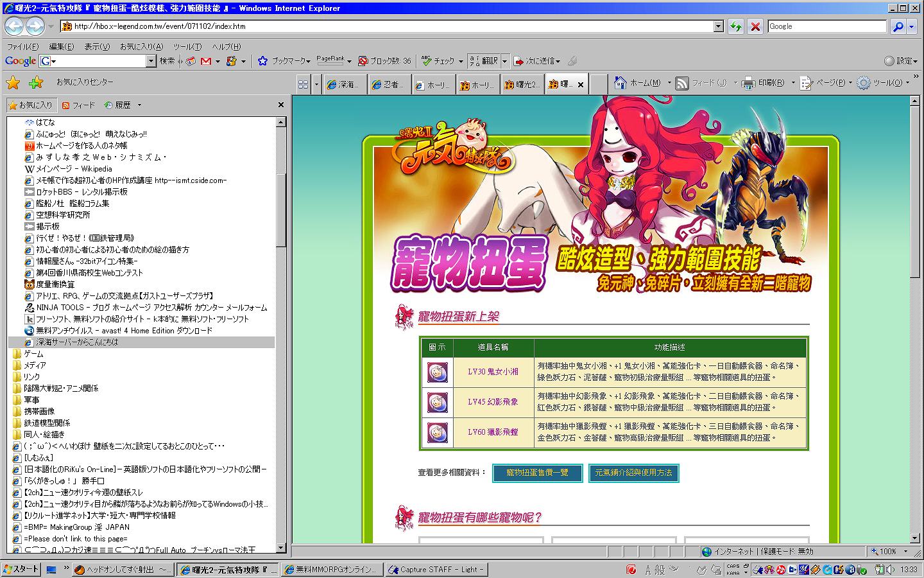Open the はてな favorite link
924x578 pixels.
pyautogui.click(x=40, y=123)
